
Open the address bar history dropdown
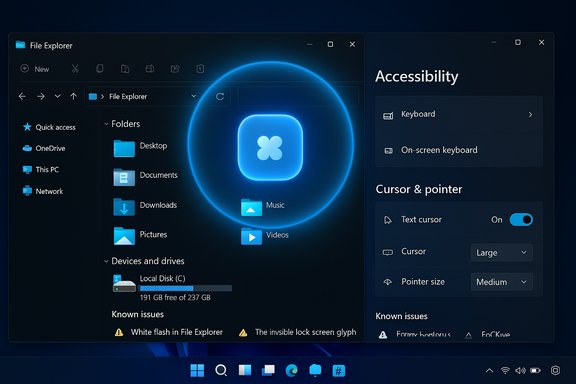[x=194, y=96]
